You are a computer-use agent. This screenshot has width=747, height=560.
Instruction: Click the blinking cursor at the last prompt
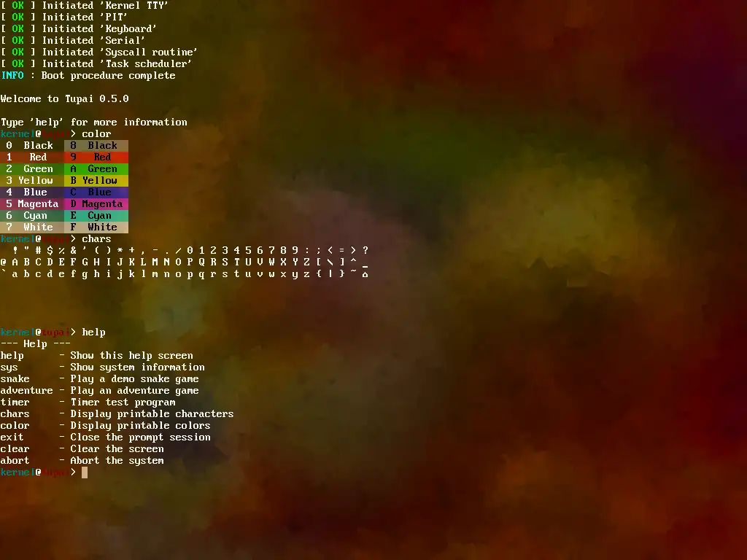click(x=85, y=472)
